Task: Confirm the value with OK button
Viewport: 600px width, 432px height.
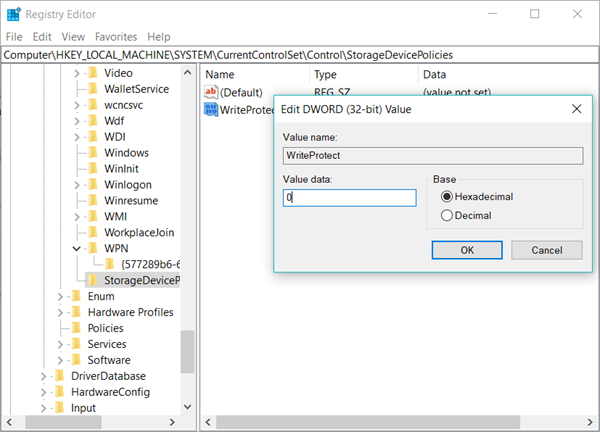Action: pos(467,250)
